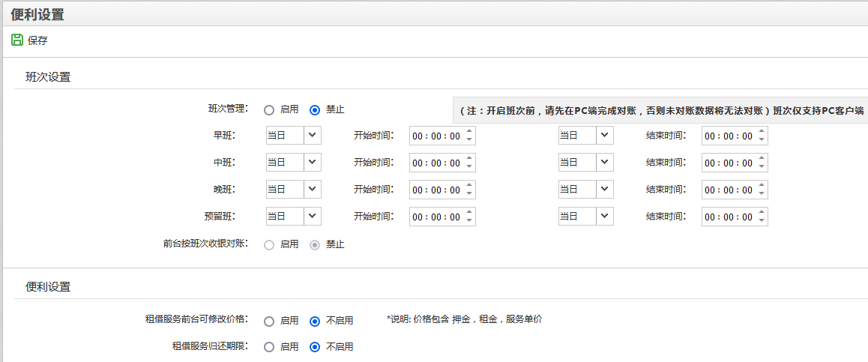Decrease 中班 开始时间 with down arrow
The width and height of the screenshot is (868, 362).
469,166
